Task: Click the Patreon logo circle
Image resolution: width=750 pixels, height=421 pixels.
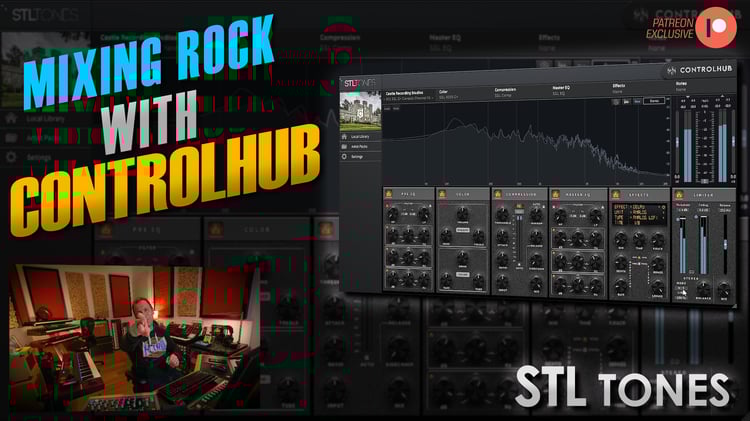Action: pyautogui.click(x=716, y=27)
